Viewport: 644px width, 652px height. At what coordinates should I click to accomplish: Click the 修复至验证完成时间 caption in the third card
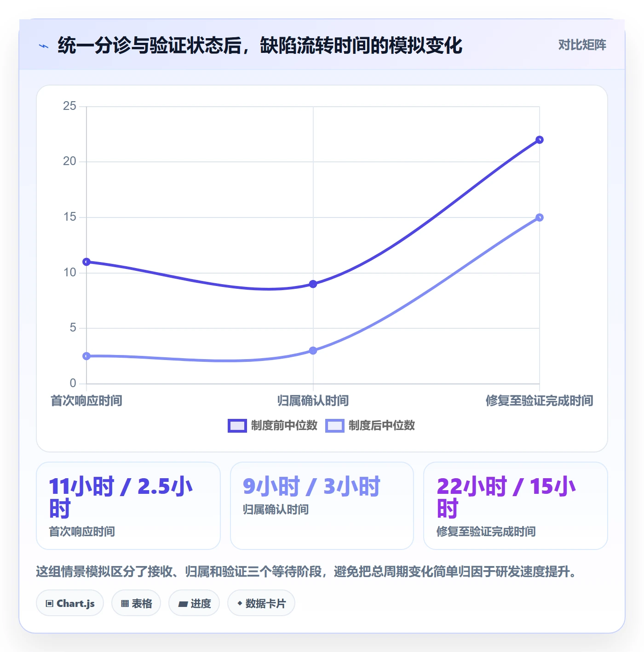486,532
